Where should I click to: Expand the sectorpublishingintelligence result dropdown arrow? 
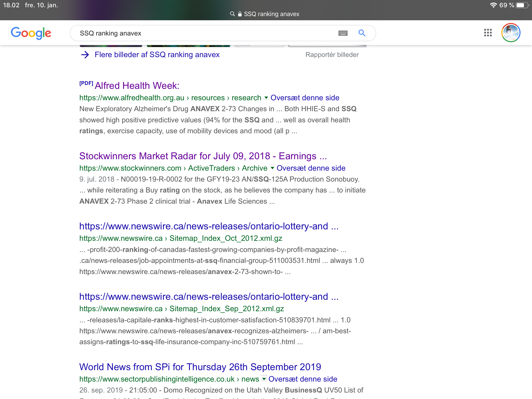[x=264, y=379]
